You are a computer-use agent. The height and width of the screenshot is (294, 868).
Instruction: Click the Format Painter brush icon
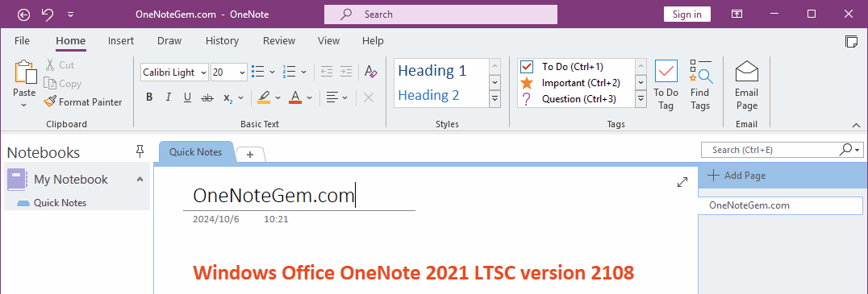(50, 101)
